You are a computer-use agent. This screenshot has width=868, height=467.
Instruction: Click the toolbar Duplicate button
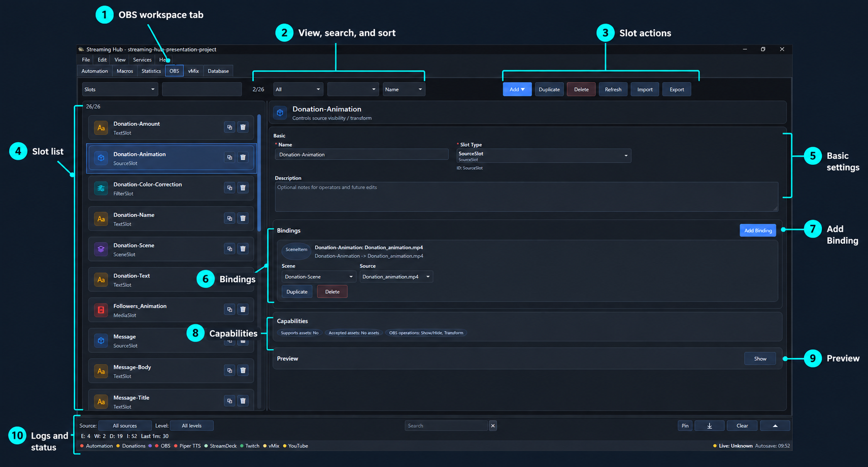[x=549, y=89]
